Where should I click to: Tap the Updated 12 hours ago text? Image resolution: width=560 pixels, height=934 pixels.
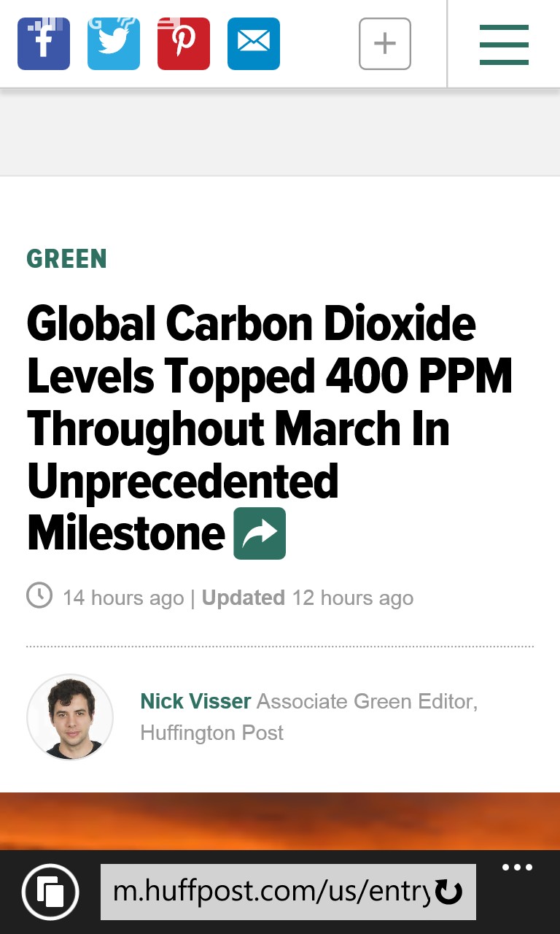tap(307, 598)
